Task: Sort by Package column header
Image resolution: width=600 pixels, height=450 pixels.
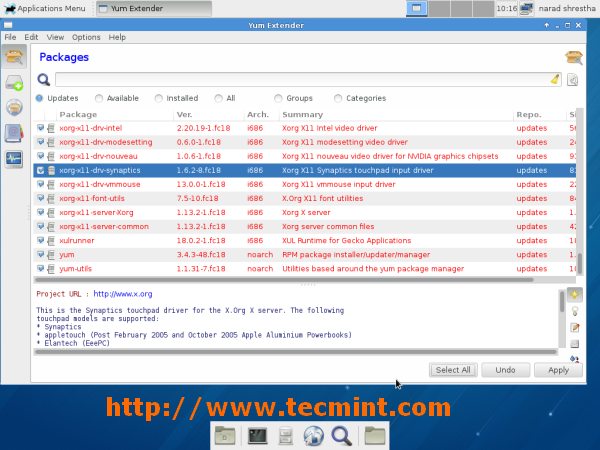Action: 115,114
